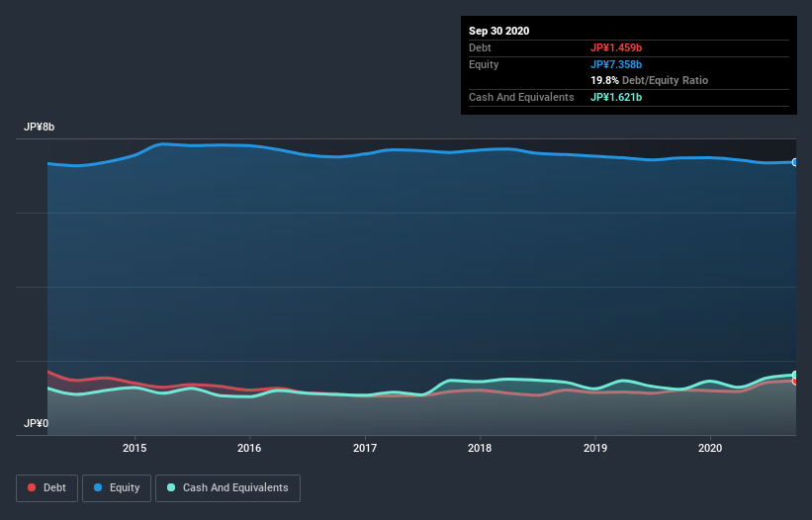Click the Debt value JP¥1.459b

tap(616, 47)
